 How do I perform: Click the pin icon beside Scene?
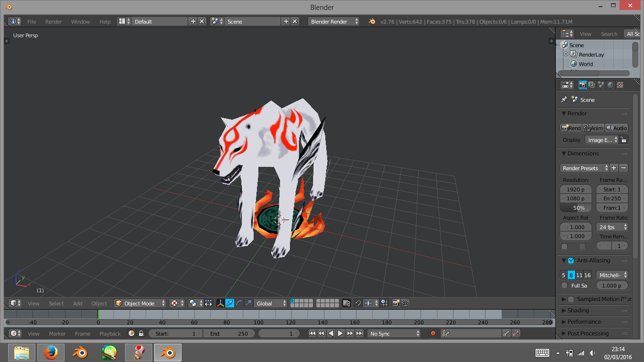click(564, 99)
